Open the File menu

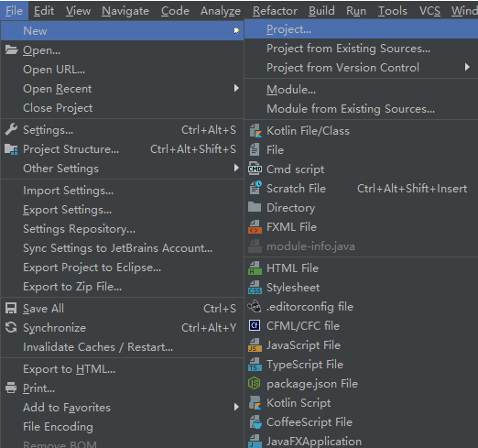15,11
